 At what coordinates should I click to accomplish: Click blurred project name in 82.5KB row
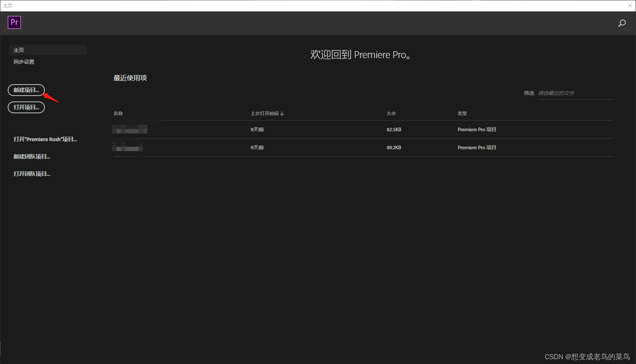click(x=130, y=129)
